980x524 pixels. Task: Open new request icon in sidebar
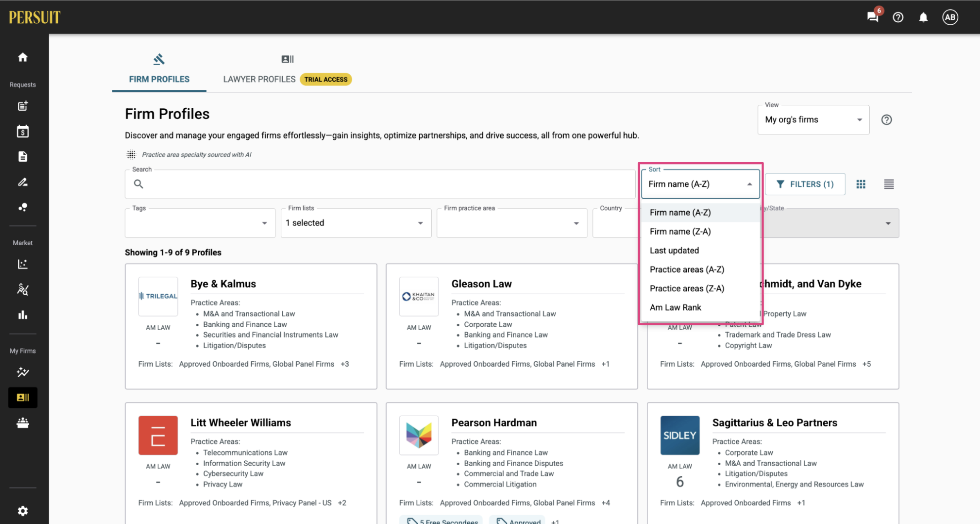pyautogui.click(x=23, y=106)
